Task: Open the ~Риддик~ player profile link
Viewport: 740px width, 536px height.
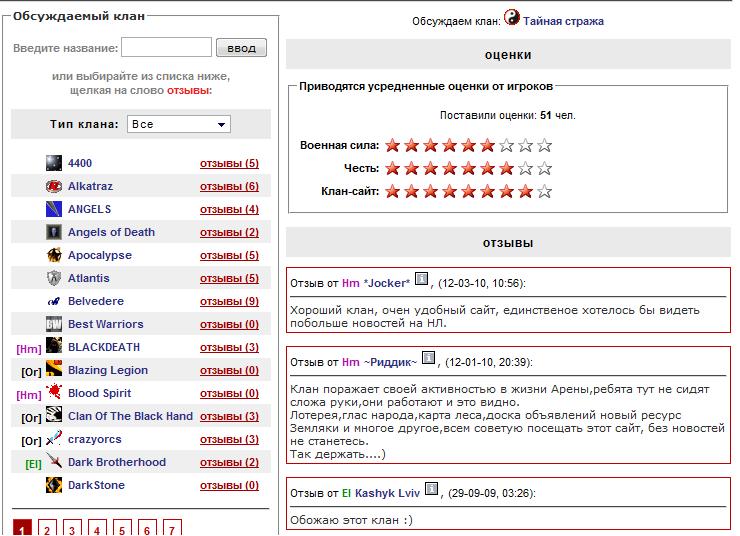Action: coord(390,362)
